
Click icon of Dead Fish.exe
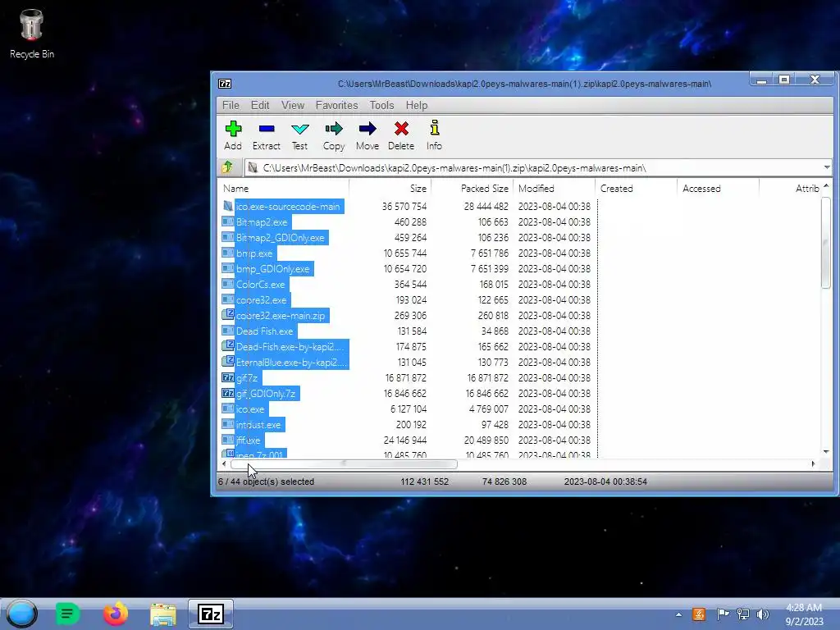pos(228,331)
